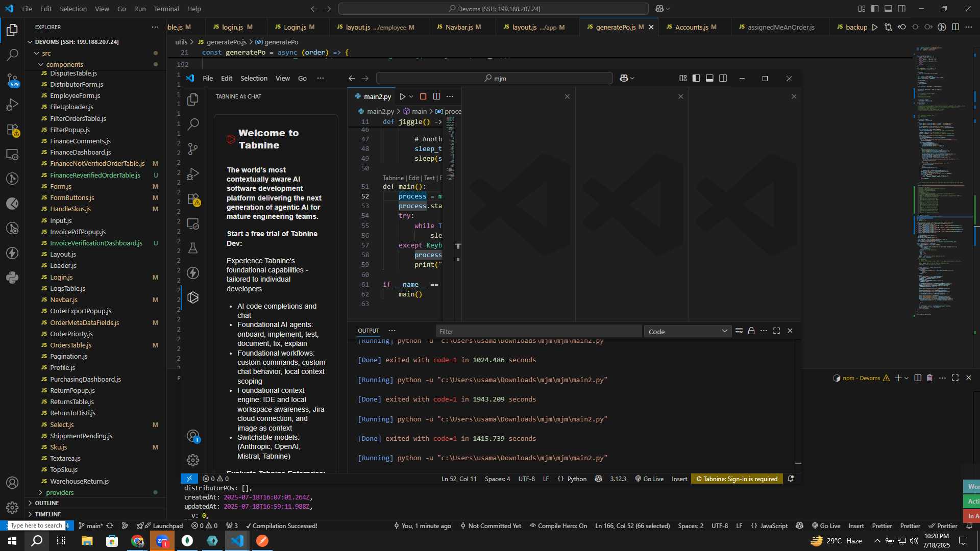Click the Output Filter input field
Screen dimensions: 980x551
(x=538, y=332)
